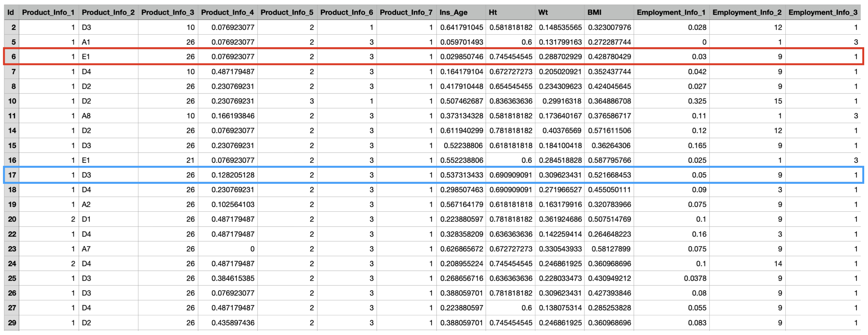Select Product_Info_3 value 21
Viewport: 868px width, 335px height.
[168, 160]
